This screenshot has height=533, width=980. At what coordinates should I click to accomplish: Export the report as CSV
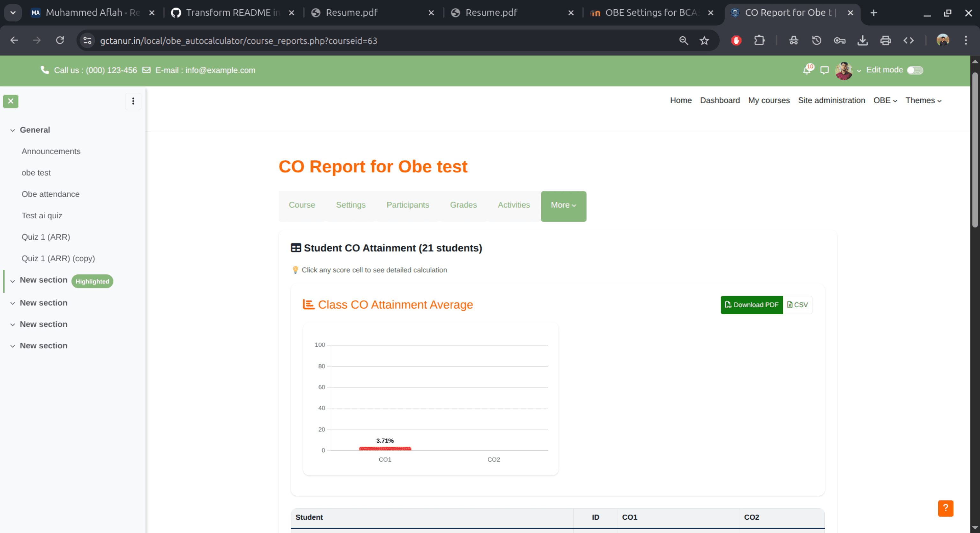coord(798,305)
